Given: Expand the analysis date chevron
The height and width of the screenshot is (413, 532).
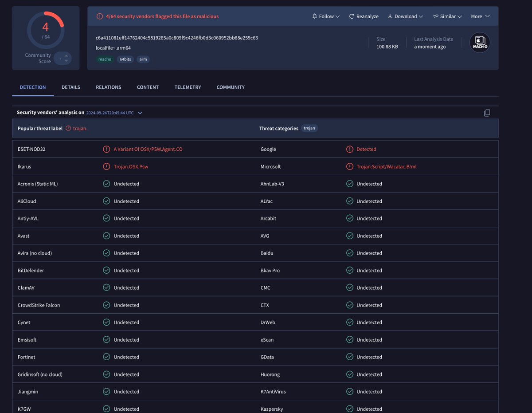Looking at the screenshot, I should click(x=140, y=113).
